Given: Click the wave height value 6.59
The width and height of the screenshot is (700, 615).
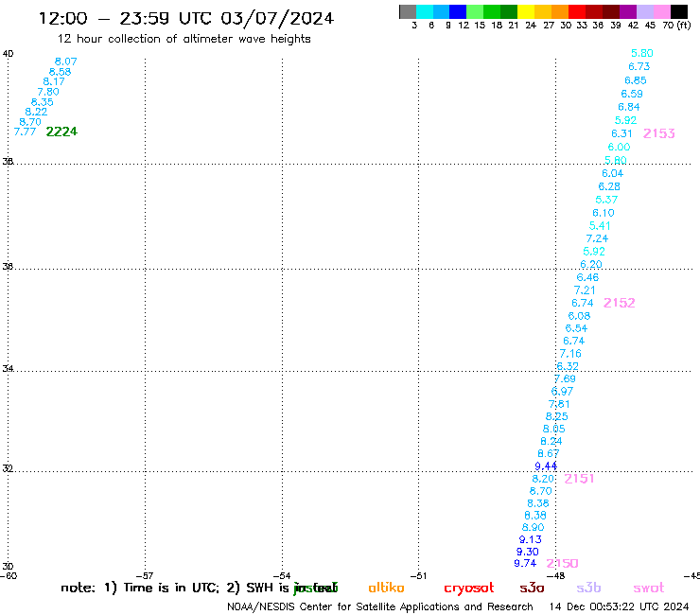Looking at the screenshot, I should click(x=632, y=95).
